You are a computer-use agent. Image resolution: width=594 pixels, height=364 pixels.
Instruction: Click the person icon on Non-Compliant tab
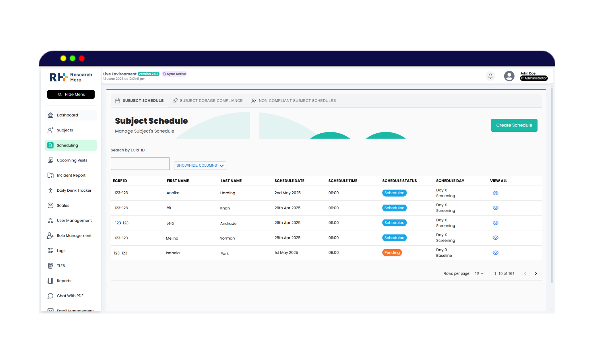pyautogui.click(x=254, y=101)
